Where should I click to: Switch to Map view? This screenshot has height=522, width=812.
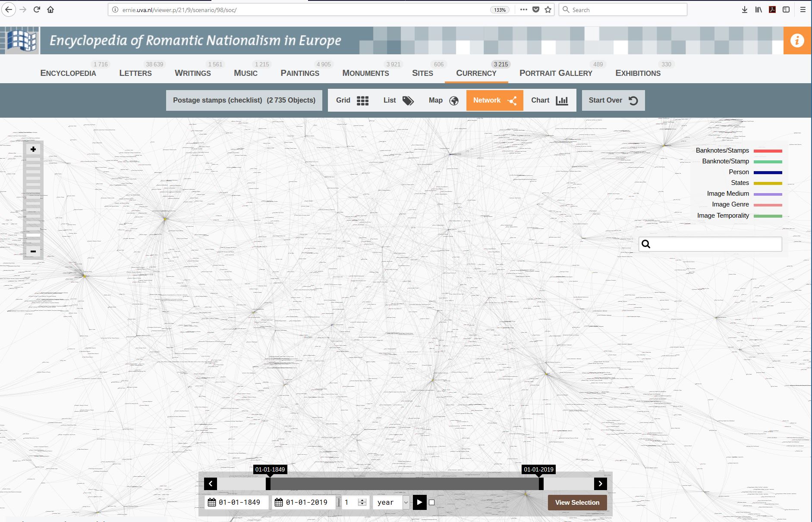[x=443, y=100]
